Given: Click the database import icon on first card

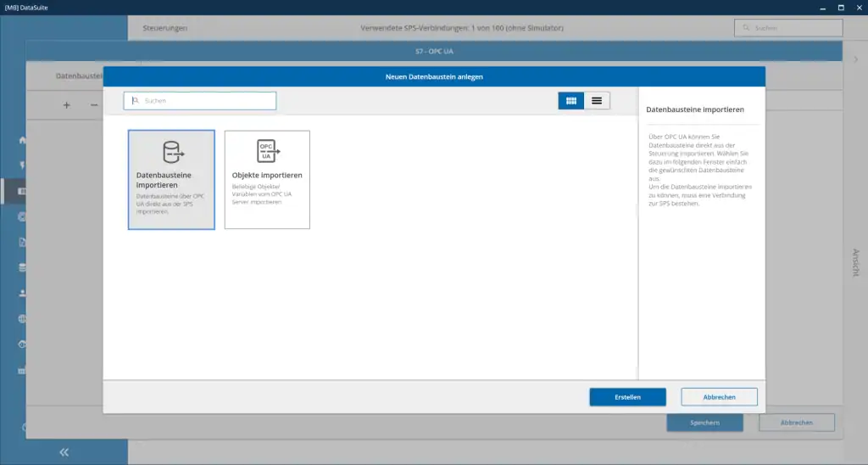Looking at the screenshot, I should tap(173, 152).
